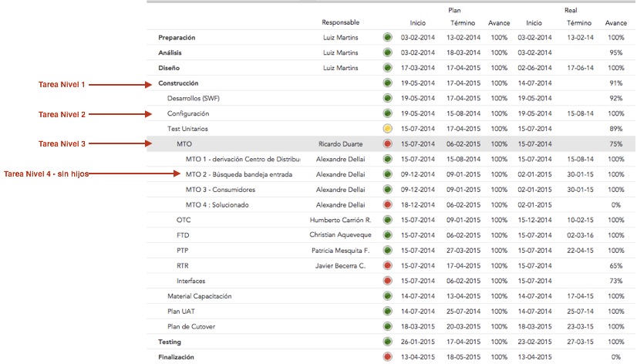Expand the Construcción task group

click(x=178, y=83)
